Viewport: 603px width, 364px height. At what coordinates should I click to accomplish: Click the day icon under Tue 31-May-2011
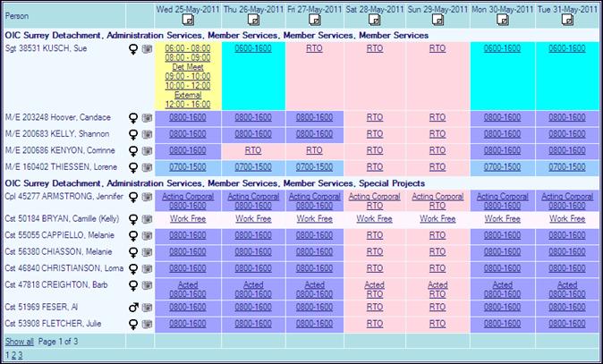pyautogui.click(x=568, y=20)
